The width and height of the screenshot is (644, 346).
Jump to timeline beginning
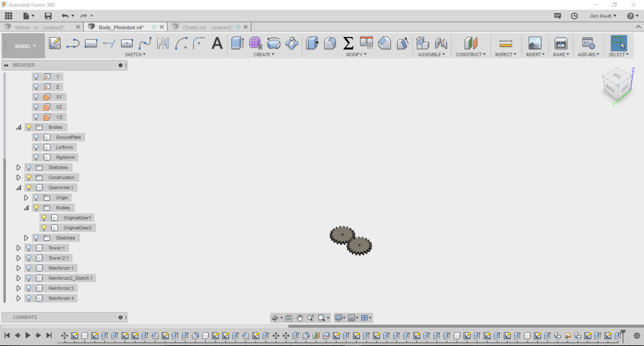pos(7,335)
